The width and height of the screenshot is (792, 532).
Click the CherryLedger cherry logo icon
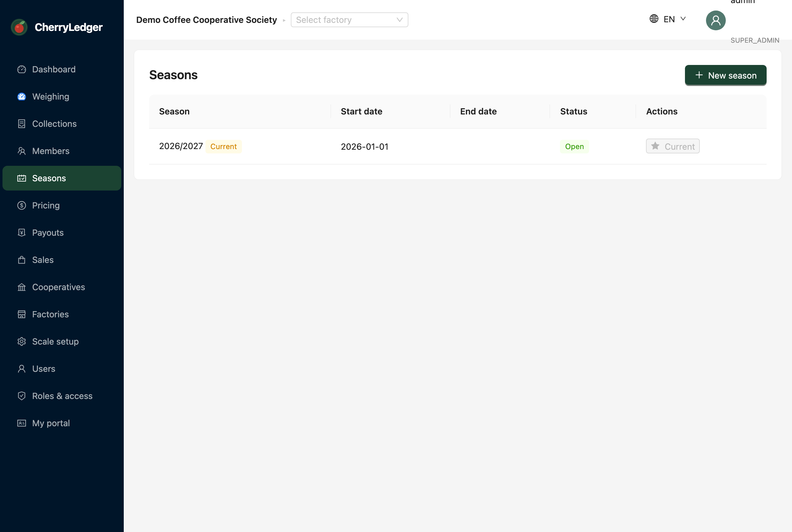click(19, 27)
